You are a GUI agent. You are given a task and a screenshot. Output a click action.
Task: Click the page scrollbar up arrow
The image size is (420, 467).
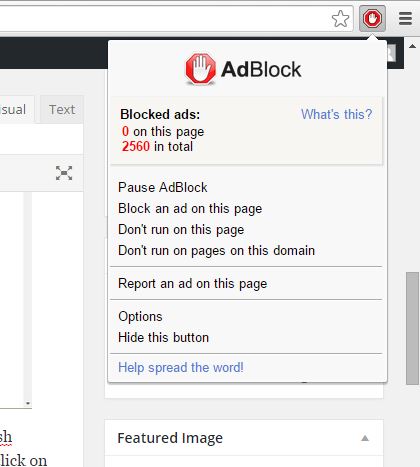click(x=412, y=46)
